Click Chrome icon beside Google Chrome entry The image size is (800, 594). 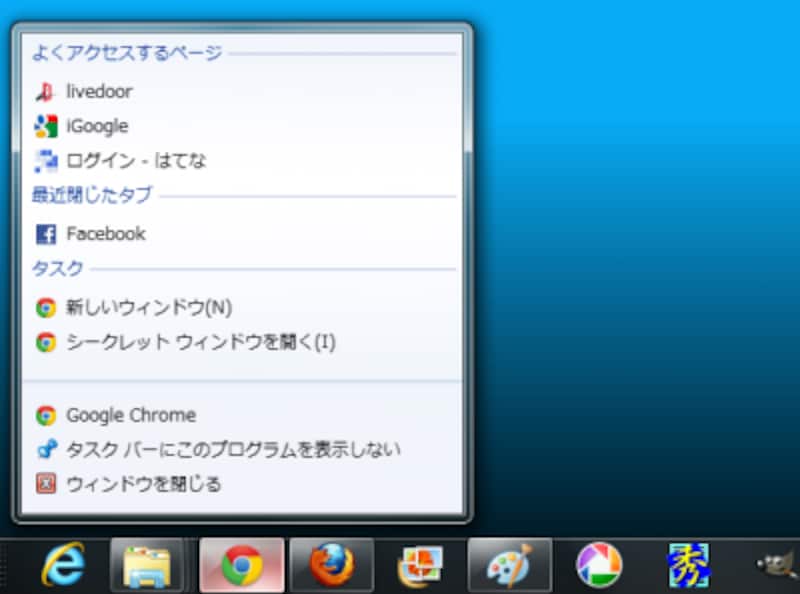tap(46, 415)
